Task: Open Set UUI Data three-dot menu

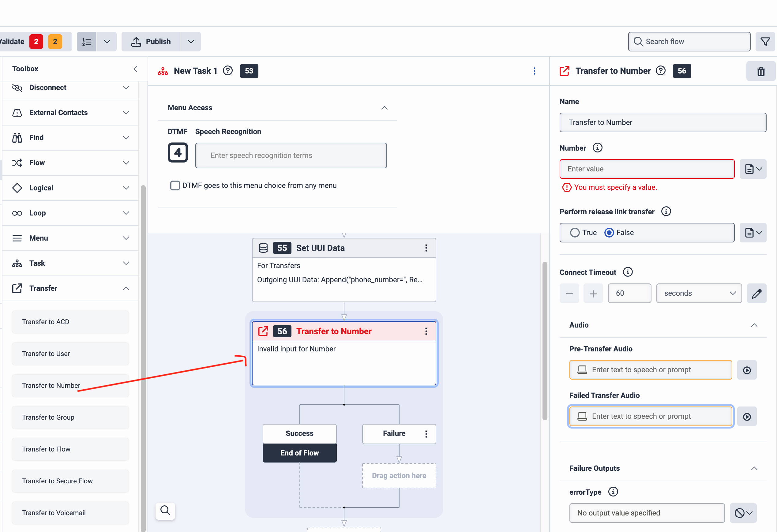Action: pyautogui.click(x=426, y=248)
